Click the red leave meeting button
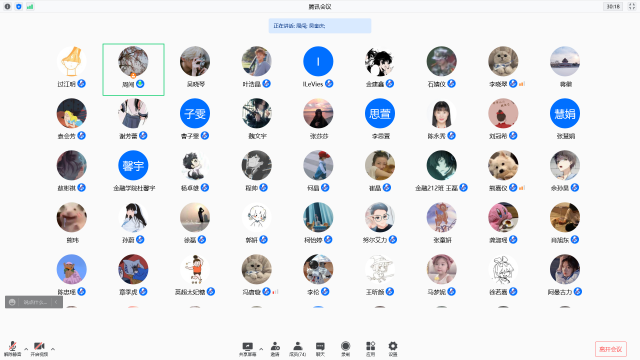Viewport: 640px width, 360px height. [x=611, y=349]
